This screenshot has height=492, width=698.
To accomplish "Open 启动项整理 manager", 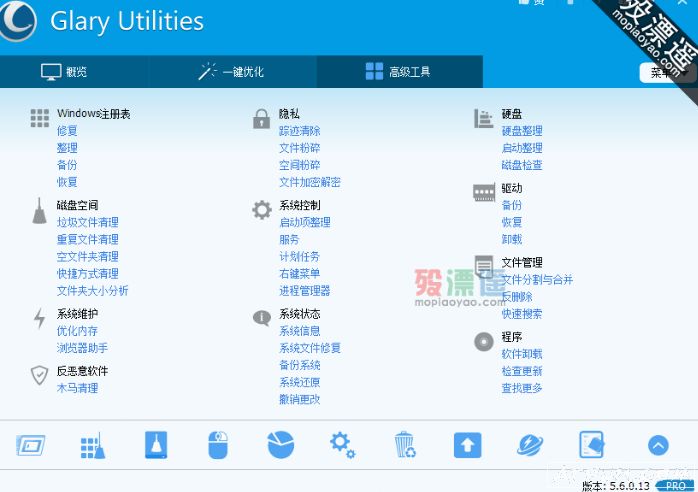I will (x=305, y=222).
